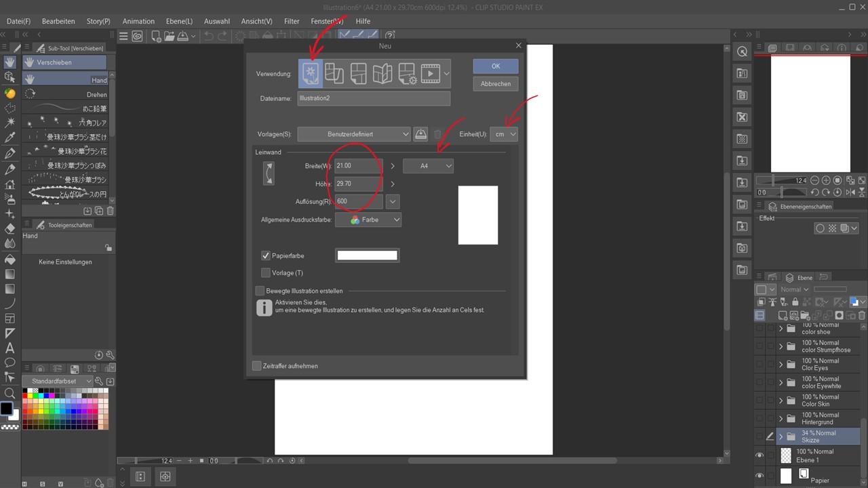Select the Illustration usage icon
The image size is (868, 488).
click(x=311, y=73)
